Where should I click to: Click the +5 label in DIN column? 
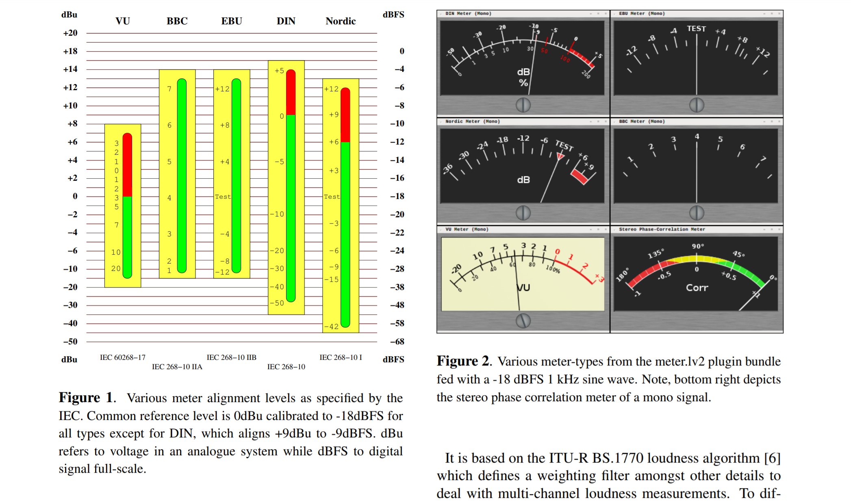coord(279,71)
